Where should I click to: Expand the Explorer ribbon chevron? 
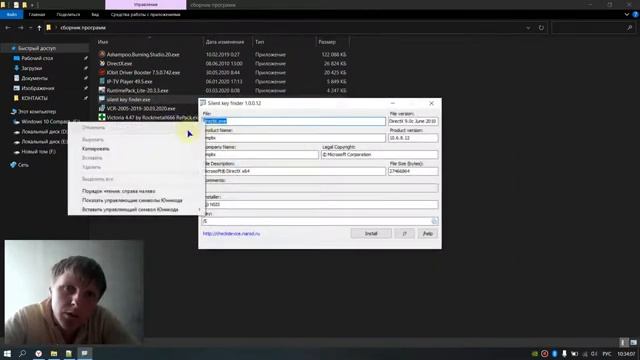point(627,14)
